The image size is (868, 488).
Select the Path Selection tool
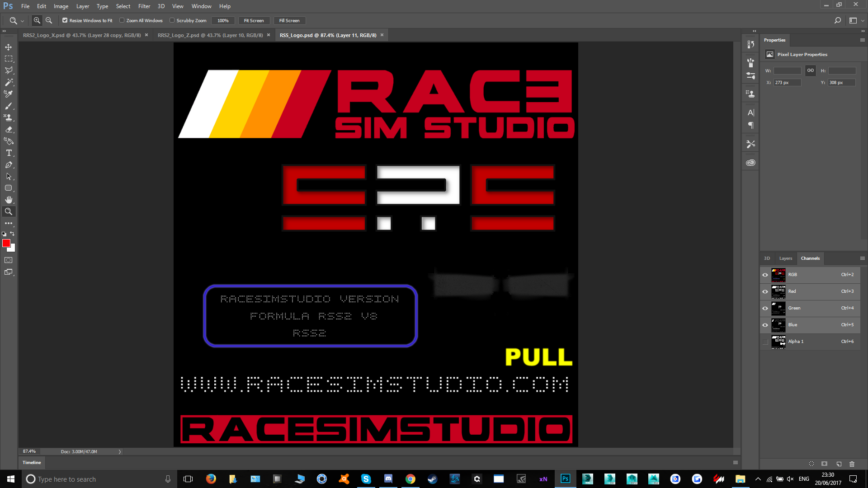click(9, 176)
